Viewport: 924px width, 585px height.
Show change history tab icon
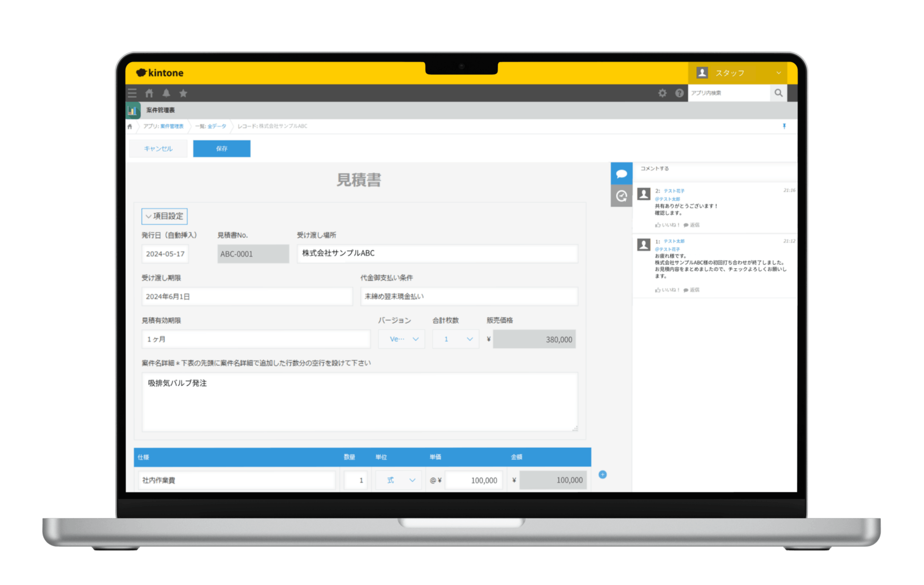click(621, 196)
